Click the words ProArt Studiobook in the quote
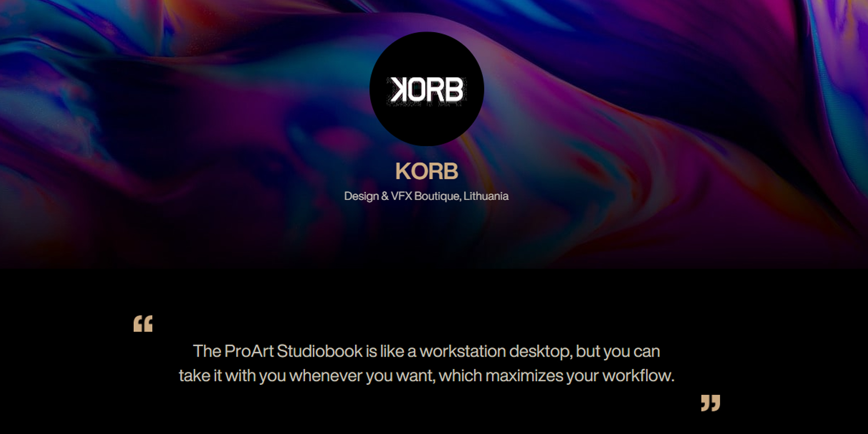The image size is (868, 434). (x=293, y=351)
